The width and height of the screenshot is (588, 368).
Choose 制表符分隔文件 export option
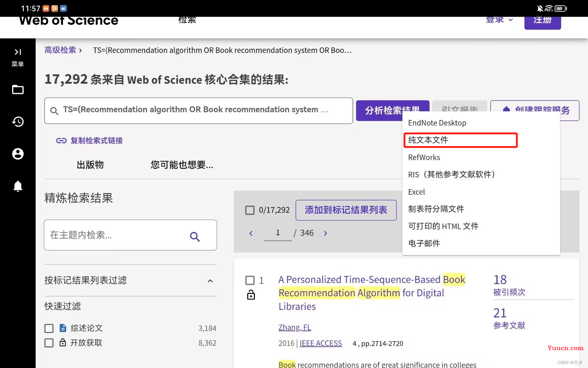(481, 209)
